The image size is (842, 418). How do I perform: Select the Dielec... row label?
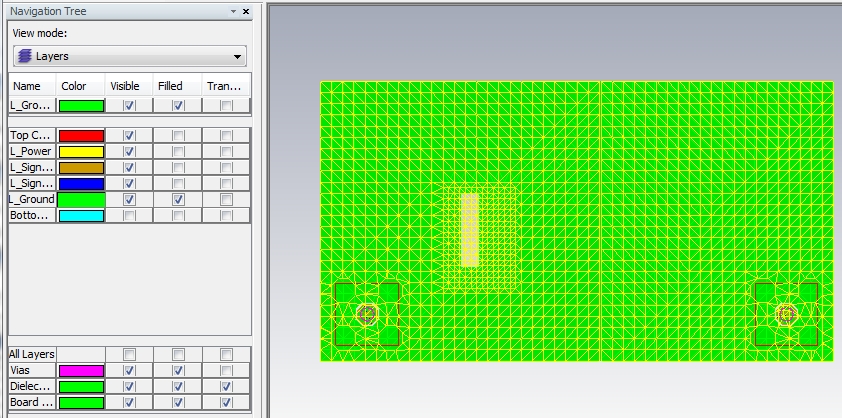click(30, 387)
